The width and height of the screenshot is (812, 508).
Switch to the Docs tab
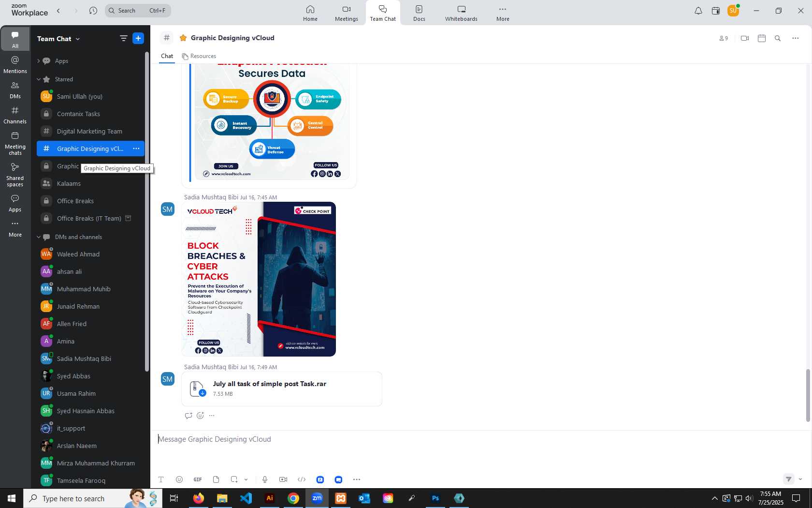[x=419, y=13]
